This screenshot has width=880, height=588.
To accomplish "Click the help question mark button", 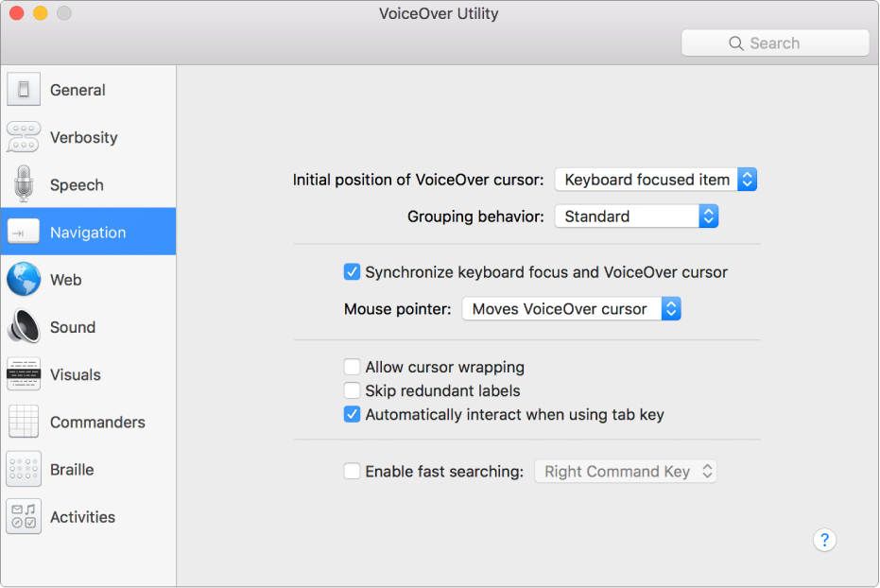I will pyautogui.click(x=824, y=540).
